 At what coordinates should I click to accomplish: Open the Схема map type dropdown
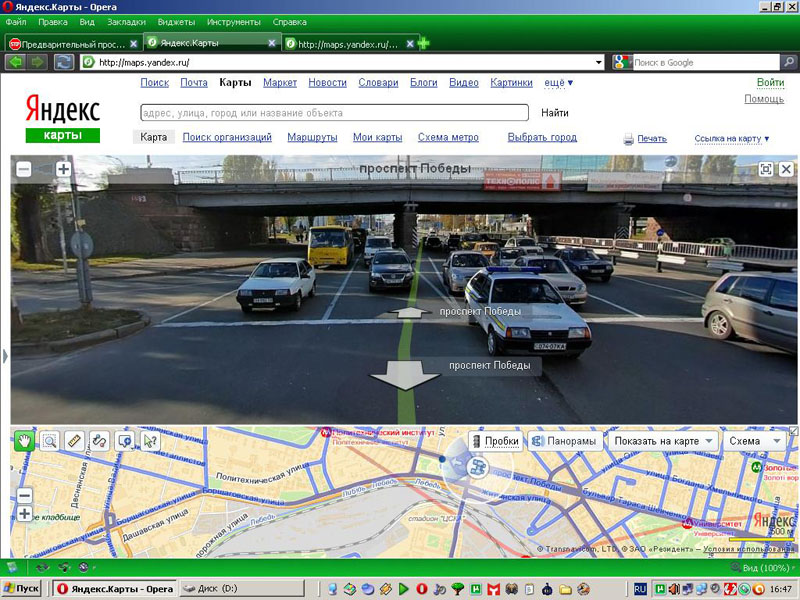pos(755,441)
